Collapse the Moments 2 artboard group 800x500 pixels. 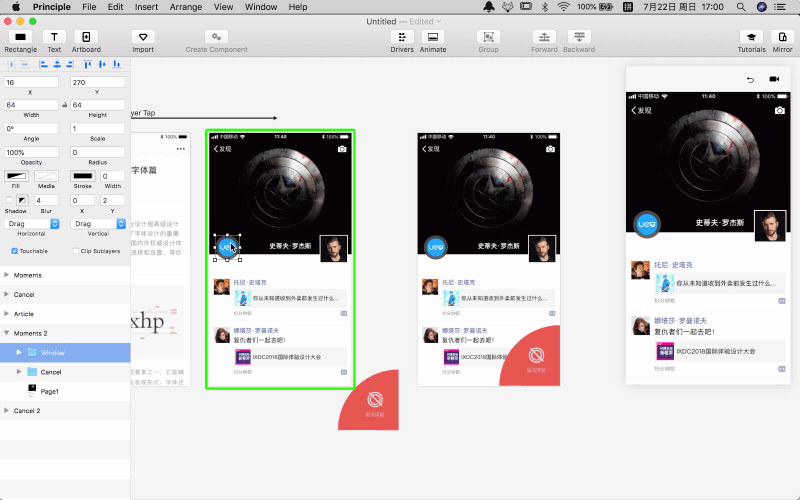coord(5,332)
